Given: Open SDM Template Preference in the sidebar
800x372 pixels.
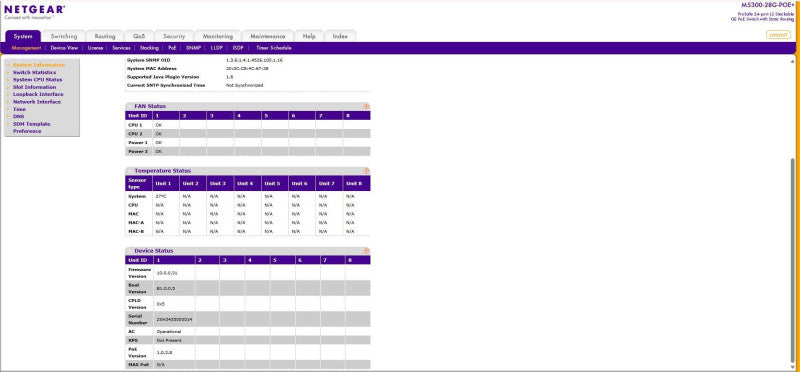Looking at the screenshot, I should tap(32, 128).
